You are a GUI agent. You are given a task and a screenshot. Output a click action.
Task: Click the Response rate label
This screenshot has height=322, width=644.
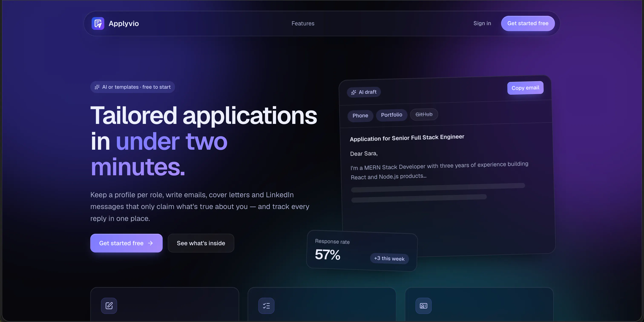click(332, 241)
